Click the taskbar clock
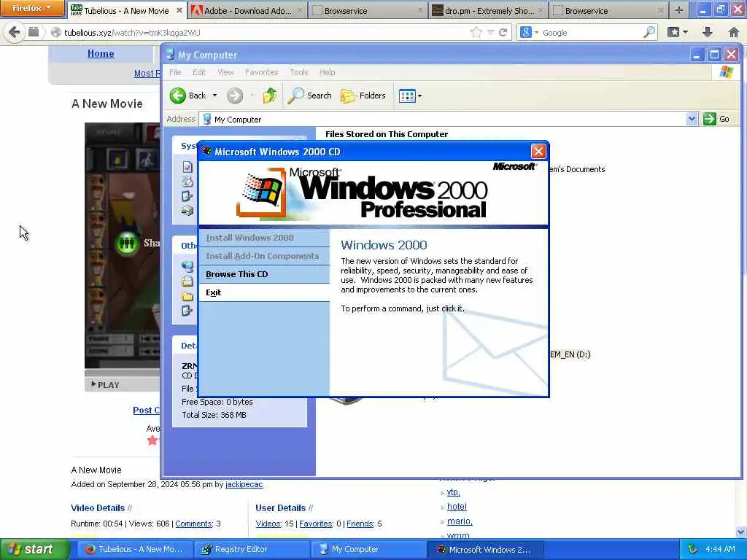 click(720, 550)
